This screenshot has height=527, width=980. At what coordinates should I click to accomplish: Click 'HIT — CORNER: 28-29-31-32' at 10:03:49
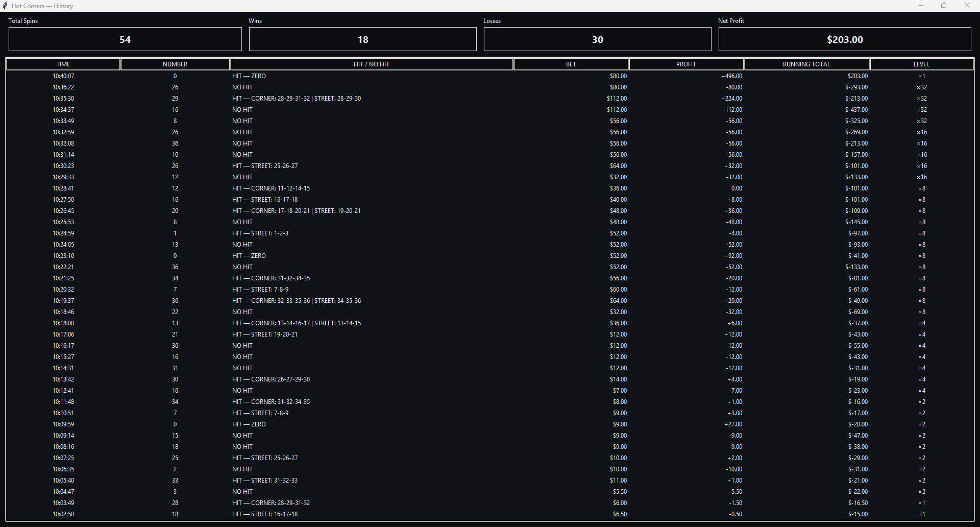click(271, 503)
